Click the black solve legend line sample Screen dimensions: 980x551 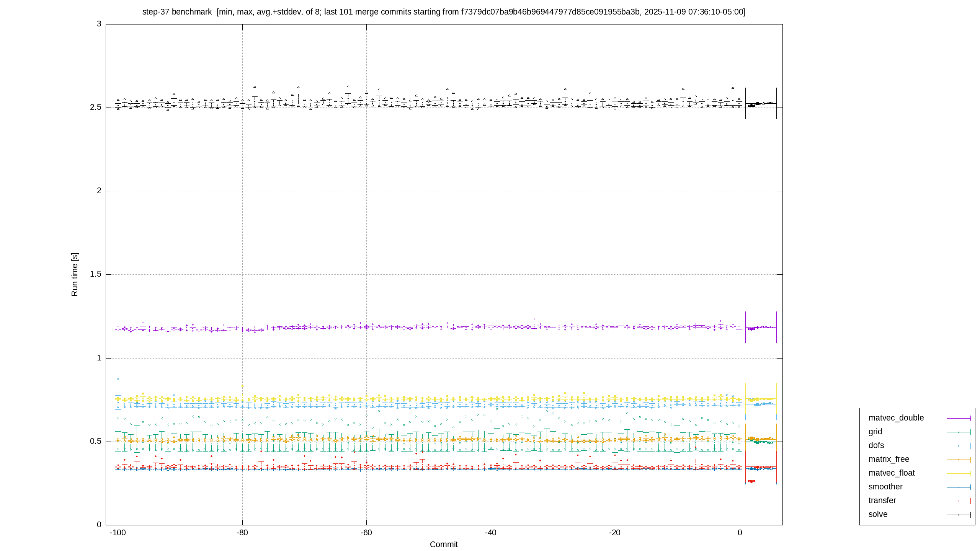(959, 515)
